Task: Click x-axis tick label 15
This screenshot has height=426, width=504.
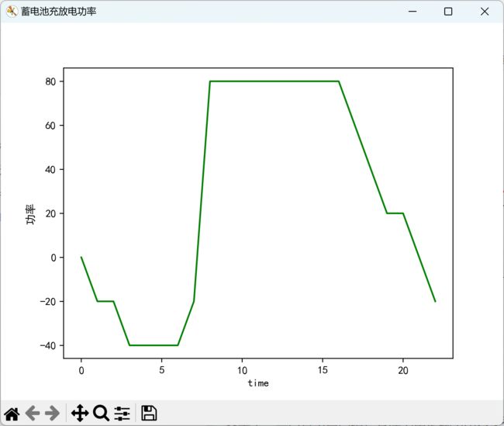Action: (323, 370)
